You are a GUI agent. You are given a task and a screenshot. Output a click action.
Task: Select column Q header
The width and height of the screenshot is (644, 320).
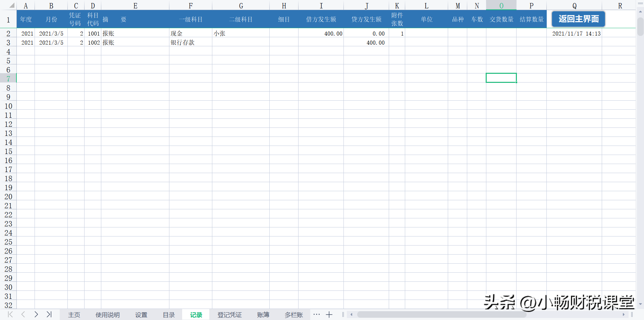click(574, 6)
